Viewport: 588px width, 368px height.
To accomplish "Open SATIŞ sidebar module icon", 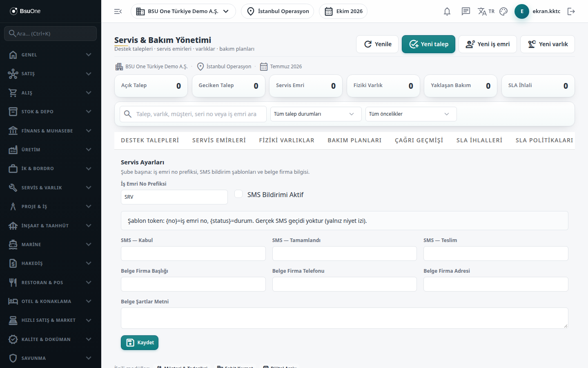I will pyautogui.click(x=13, y=74).
